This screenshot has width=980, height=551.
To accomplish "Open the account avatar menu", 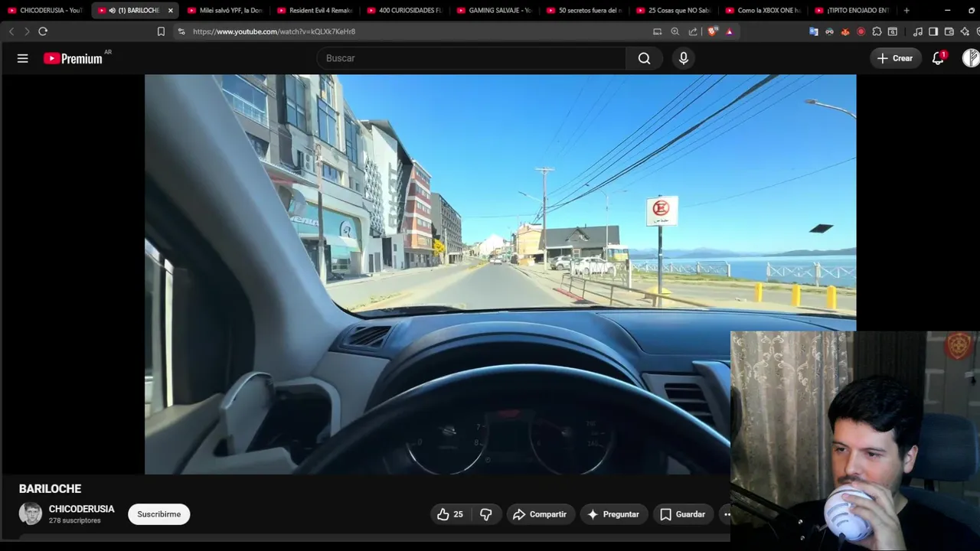I will coord(971,58).
